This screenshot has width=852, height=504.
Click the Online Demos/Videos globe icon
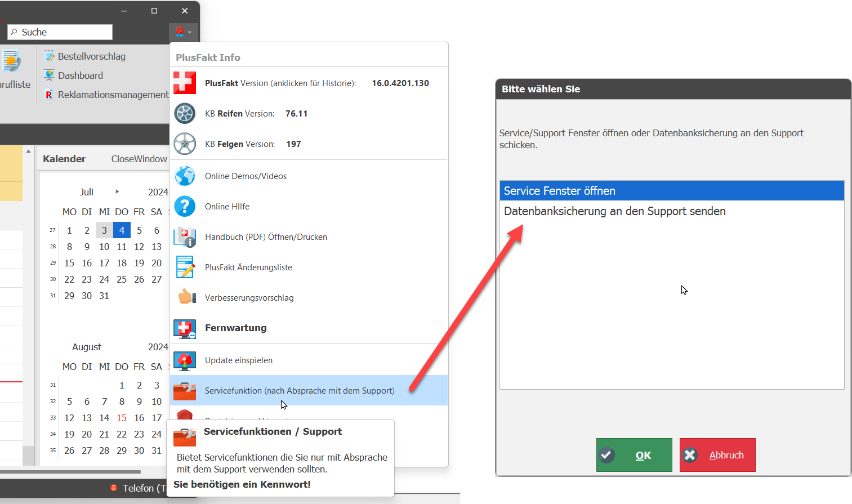click(x=185, y=176)
